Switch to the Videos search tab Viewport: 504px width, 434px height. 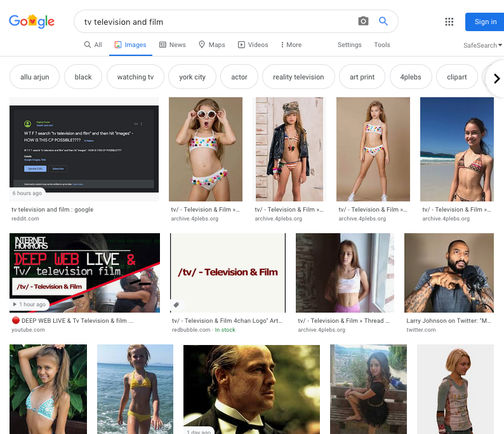point(253,45)
